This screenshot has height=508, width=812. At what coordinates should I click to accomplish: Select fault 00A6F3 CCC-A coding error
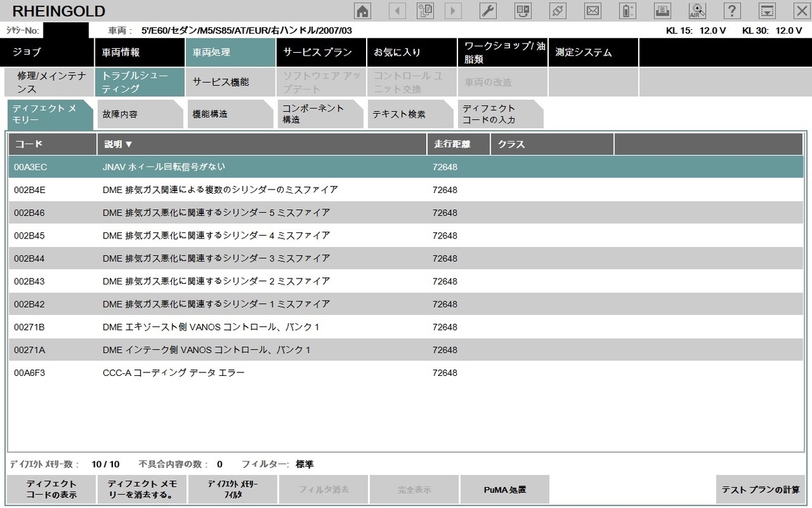point(406,373)
